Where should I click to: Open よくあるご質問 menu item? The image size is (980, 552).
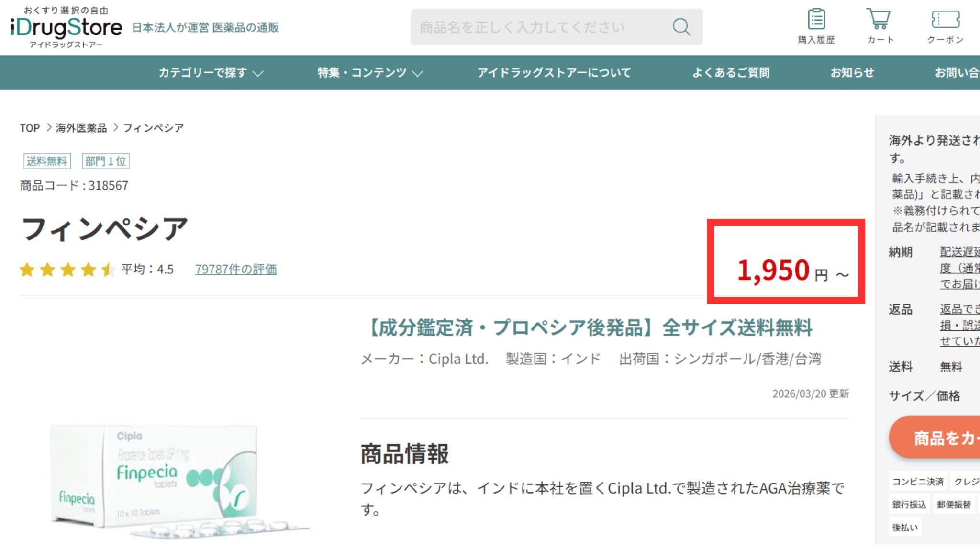pyautogui.click(x=731, y=73)
